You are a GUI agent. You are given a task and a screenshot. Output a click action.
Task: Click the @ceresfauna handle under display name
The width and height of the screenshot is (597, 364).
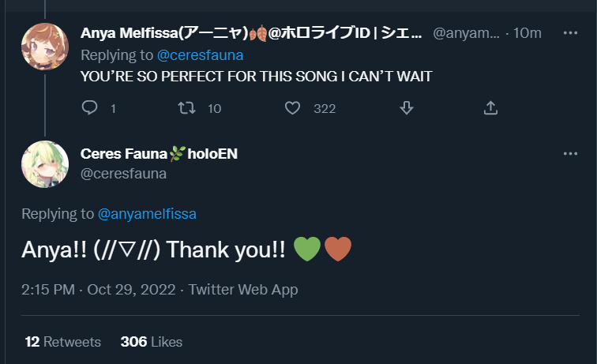123,174
